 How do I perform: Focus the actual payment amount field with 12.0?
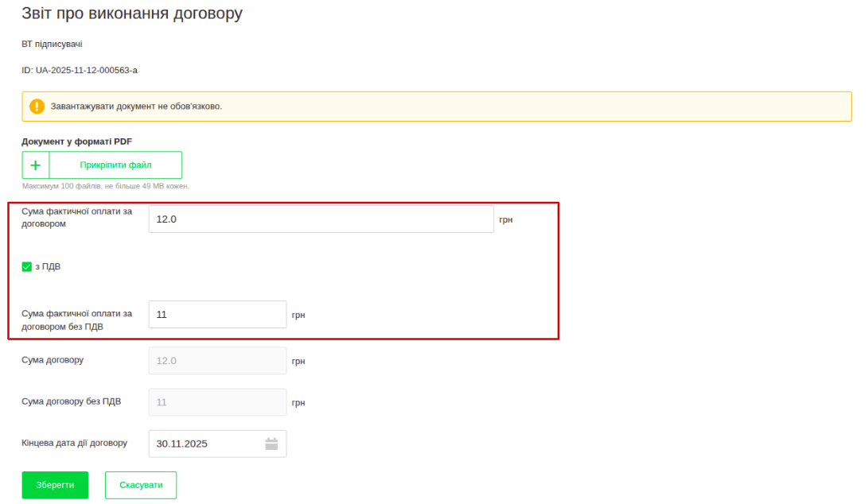tap(321, 219)
